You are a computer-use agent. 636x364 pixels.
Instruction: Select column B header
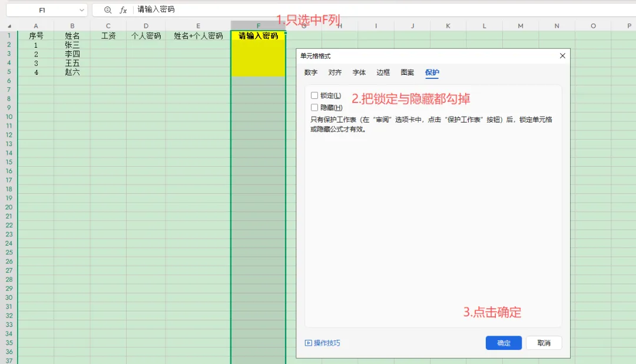pyautogui.click(x=72, y=26)
